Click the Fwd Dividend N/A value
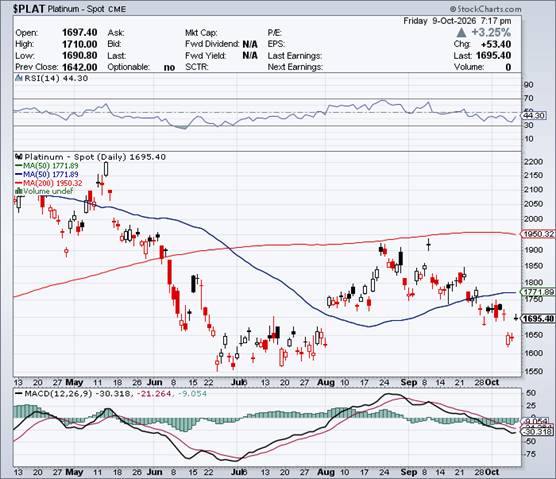556x479 pixels. point(250,44)
